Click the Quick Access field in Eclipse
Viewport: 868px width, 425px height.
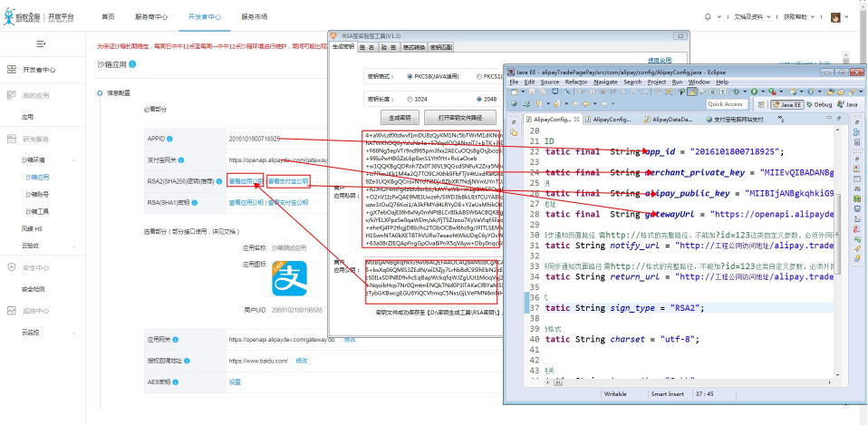click(x=727, y=104)
